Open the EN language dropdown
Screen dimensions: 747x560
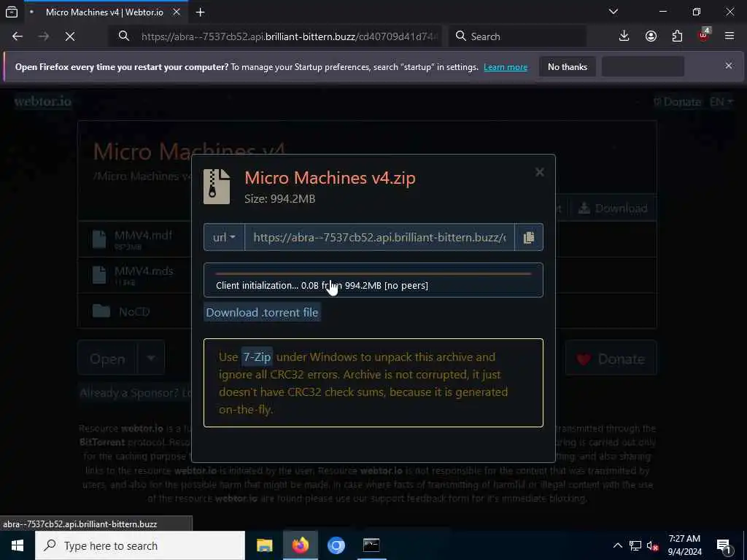click(721, 102)
